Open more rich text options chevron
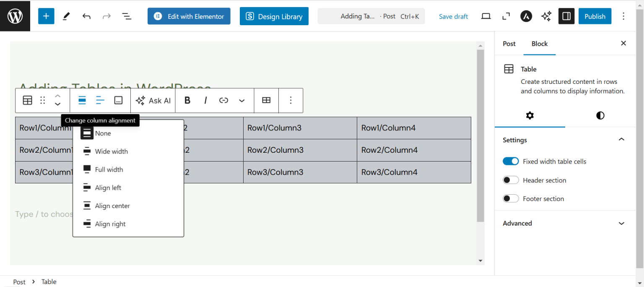Screen dimensions: 644x287 point(241,100)
